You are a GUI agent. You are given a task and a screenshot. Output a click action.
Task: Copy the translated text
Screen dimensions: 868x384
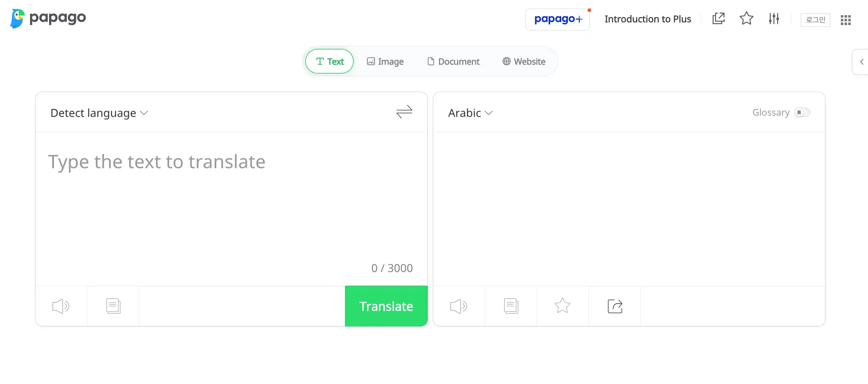(x=511, y=306)
